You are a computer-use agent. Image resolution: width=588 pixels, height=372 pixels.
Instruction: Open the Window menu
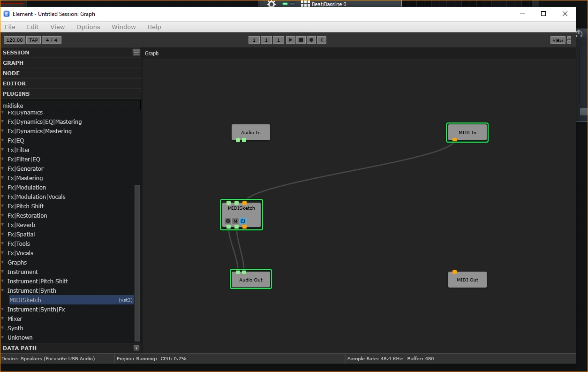click(124, 27)
